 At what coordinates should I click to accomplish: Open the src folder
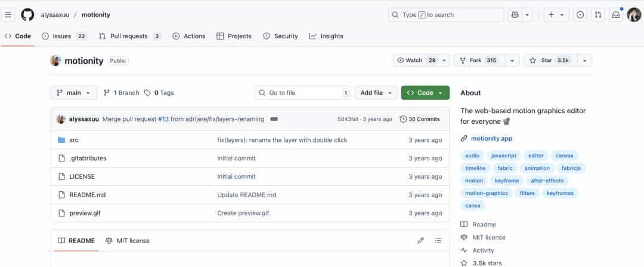coord(74,140)
